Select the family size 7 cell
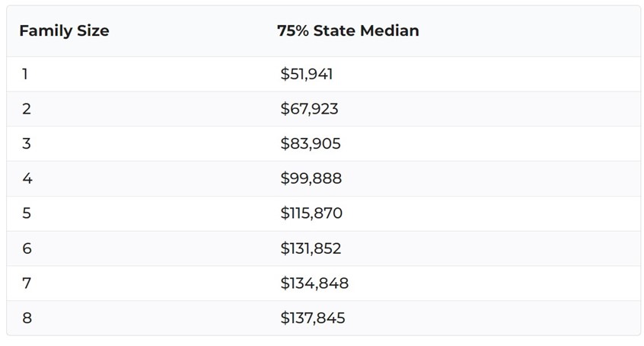The height and width of the screenshot is (346, 644). [27, 284]
